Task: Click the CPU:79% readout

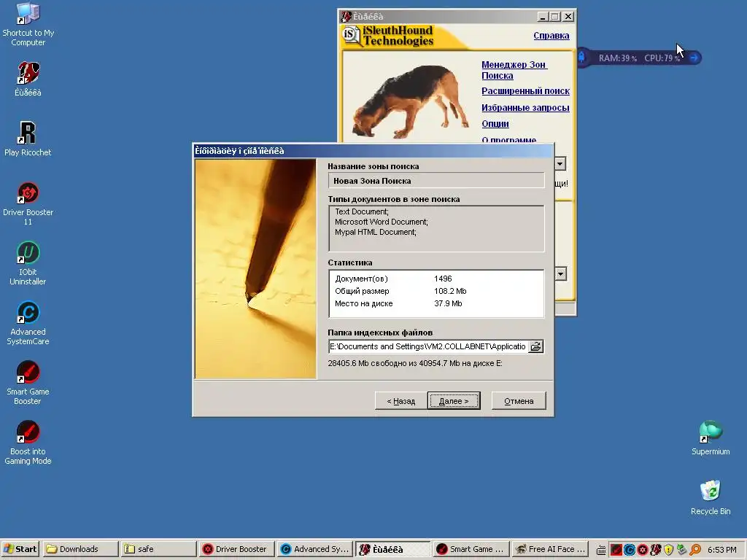Action: tap(662, 58)
